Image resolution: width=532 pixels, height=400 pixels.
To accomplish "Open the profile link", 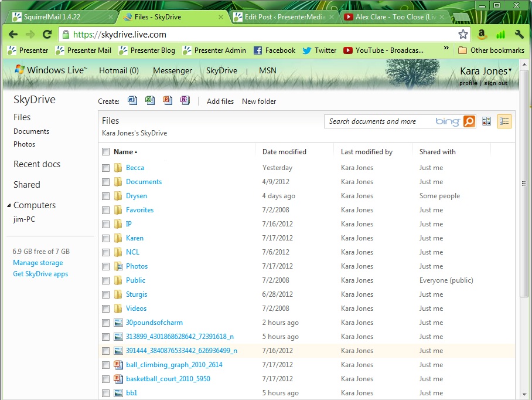I will [x=468, y=83].
